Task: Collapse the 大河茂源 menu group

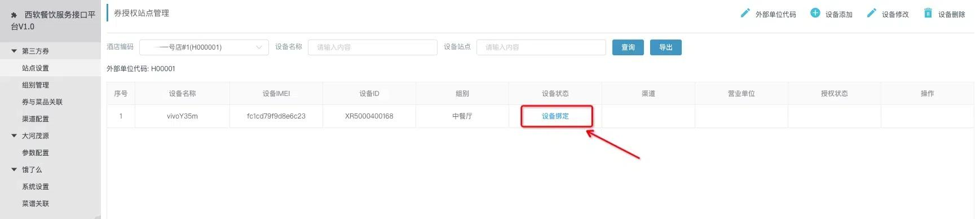Action: 14,135
